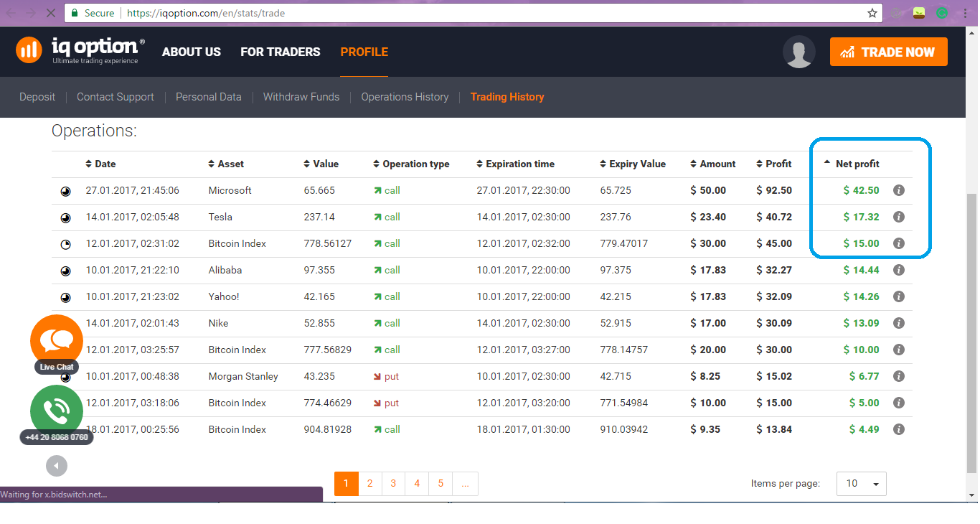This screenshot has width=980, height=524.
Task: Click the site security lock icon
Action: click(74, 13)
